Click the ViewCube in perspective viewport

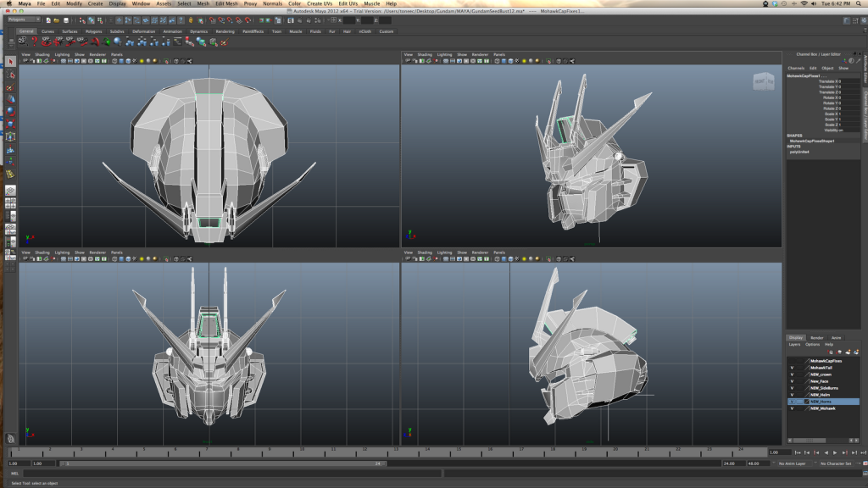763,82
